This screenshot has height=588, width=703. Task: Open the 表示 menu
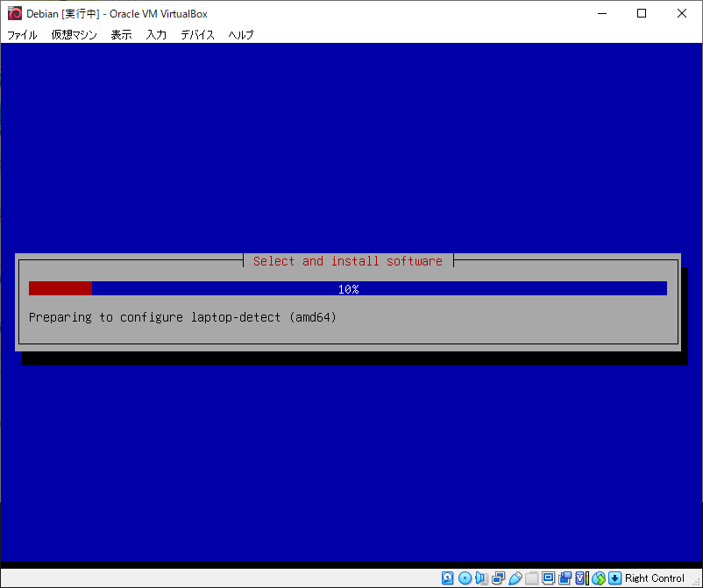click(x=121, y=35)
